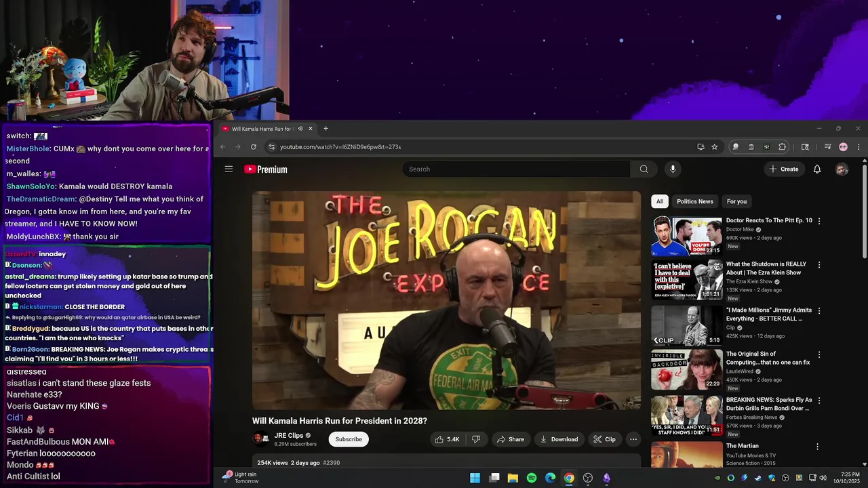Click the JRE Clips channel avatar
Screen dimensions: 868x488
[260, 439]
